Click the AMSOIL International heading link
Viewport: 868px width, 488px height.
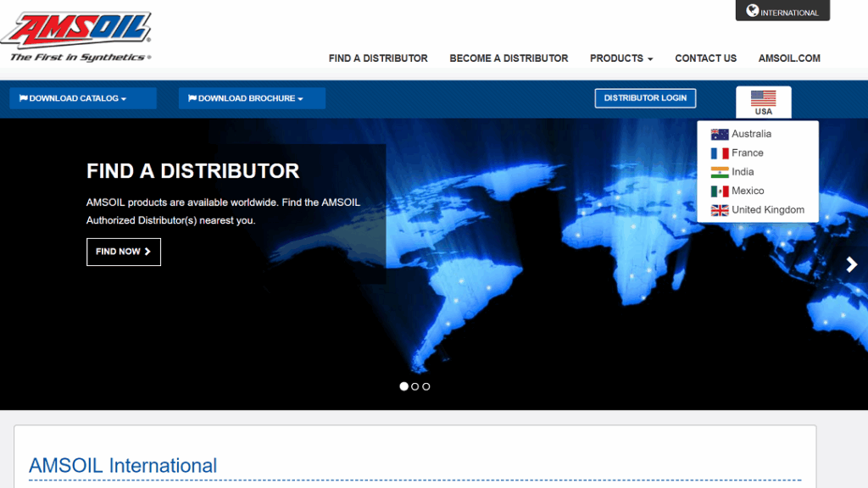(x=123, y=465)
